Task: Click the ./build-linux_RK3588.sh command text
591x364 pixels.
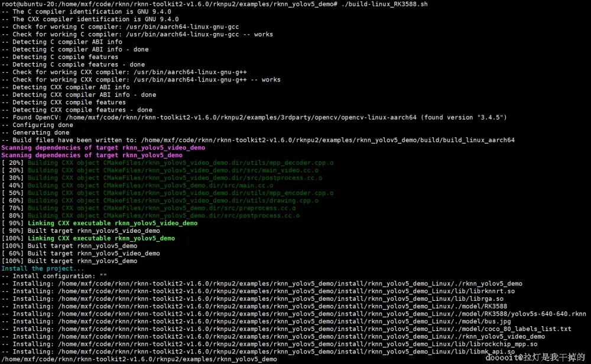Action: (385, 4)
